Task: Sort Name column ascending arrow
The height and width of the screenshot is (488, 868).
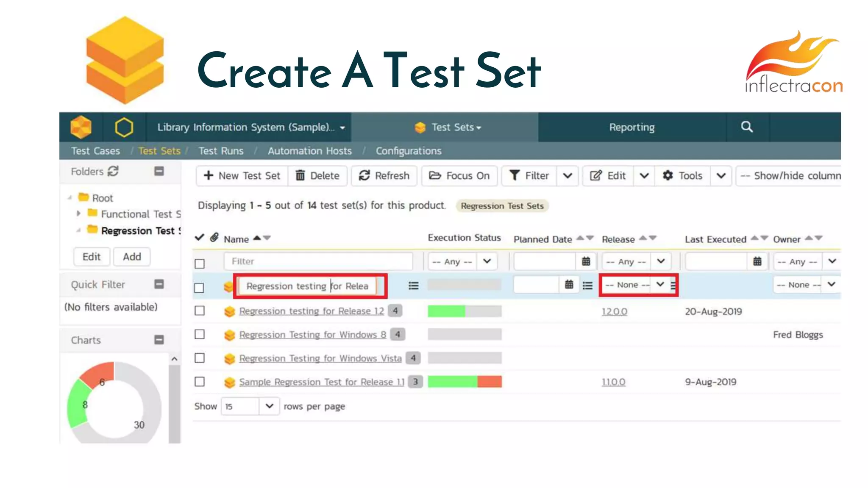Action: (257, 238)
